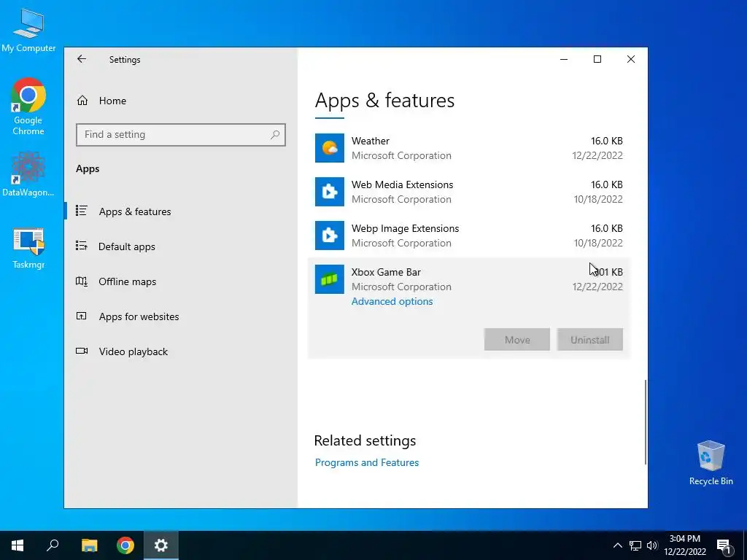Select Apps & features in sidebar

coord(135,211)
